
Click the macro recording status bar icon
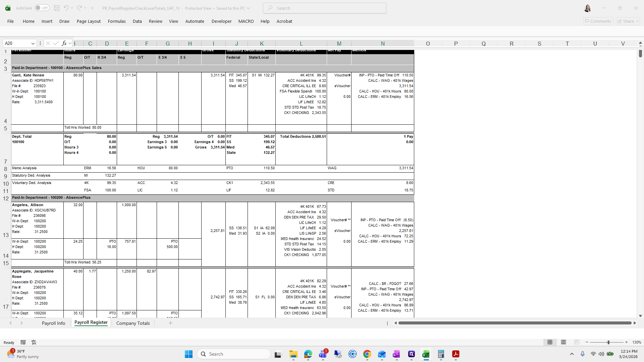tap(23, 342)
